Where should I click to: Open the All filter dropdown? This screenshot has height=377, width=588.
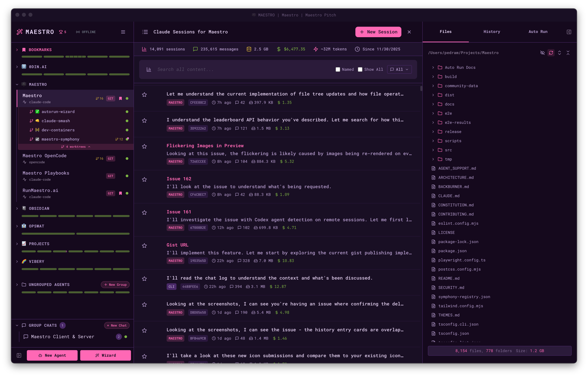pos(399,70)
